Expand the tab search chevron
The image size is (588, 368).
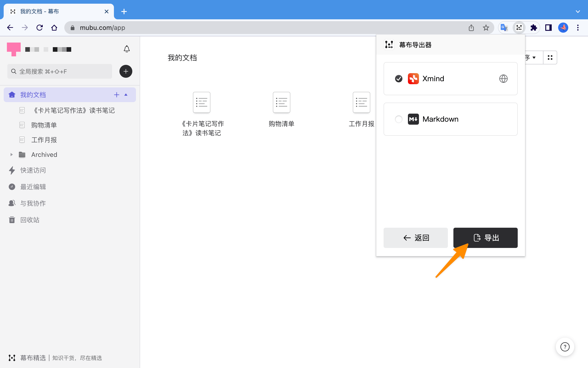click(x=578, y=11)
